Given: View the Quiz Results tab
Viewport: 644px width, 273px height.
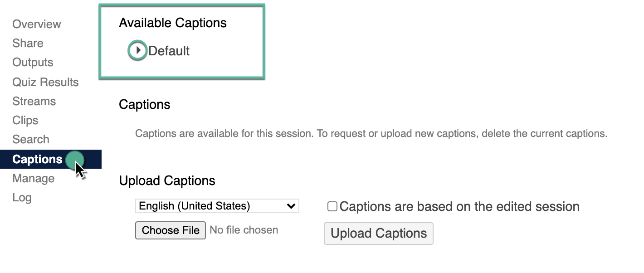Looking at the screenshot, I should pos(45,82).
